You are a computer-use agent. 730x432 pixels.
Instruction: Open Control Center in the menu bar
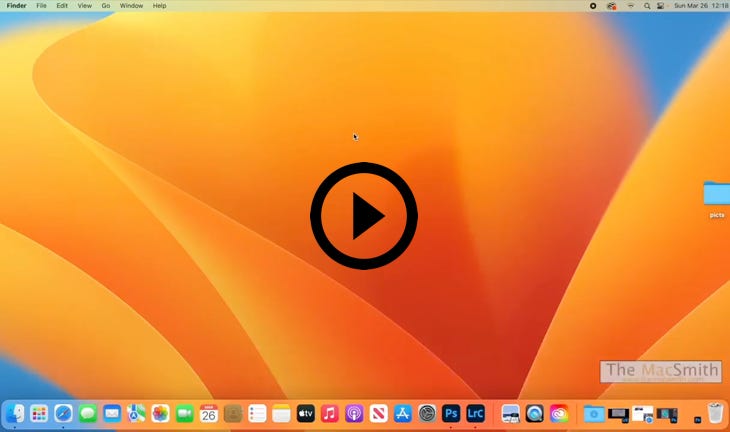(x=660, y=6)
